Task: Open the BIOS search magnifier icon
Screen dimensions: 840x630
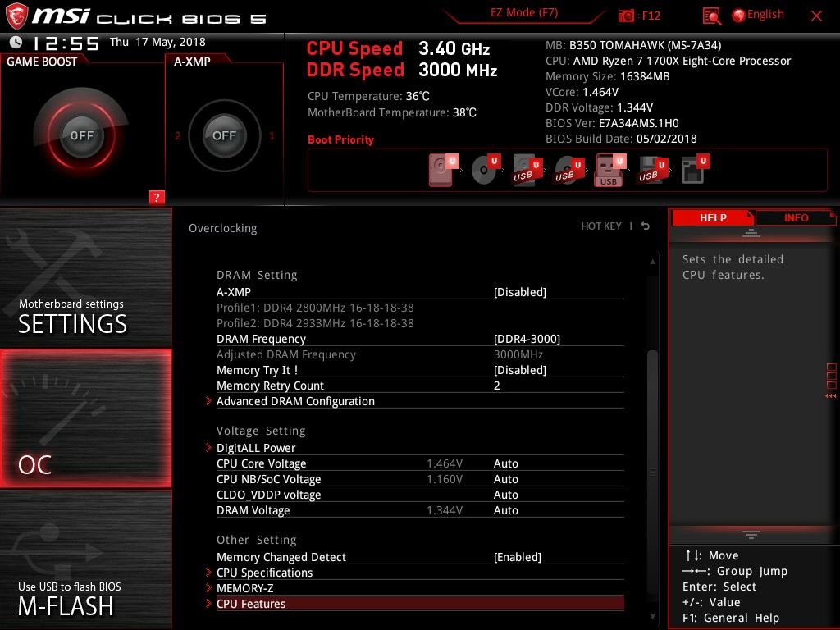Action: point(711,16)
